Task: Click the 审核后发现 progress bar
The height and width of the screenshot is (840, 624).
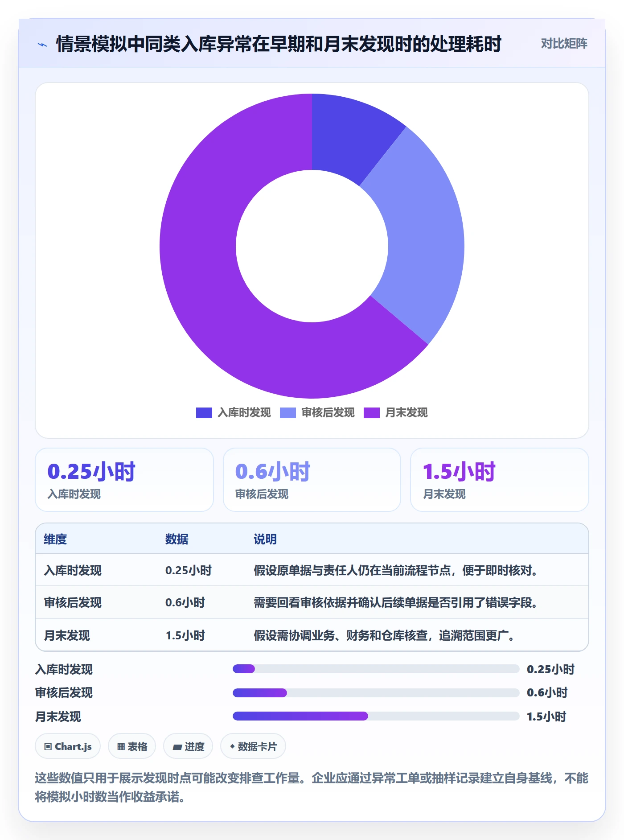Action: (x=376, y=692)
